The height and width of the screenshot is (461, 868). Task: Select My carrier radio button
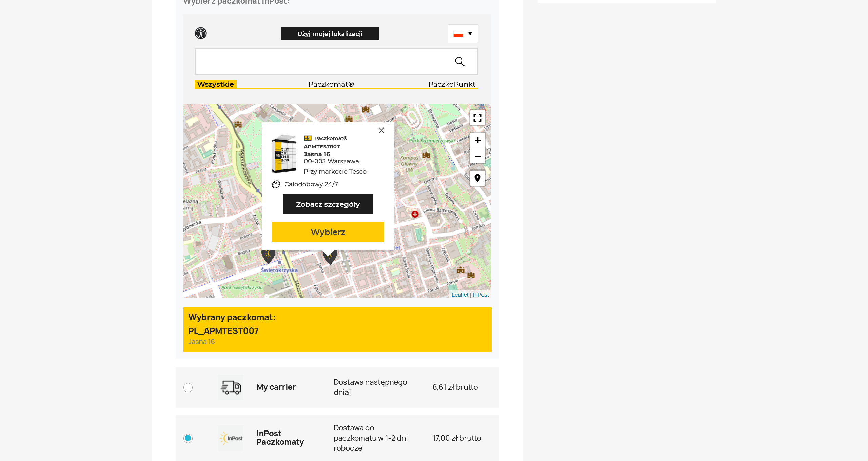point(188,387)
